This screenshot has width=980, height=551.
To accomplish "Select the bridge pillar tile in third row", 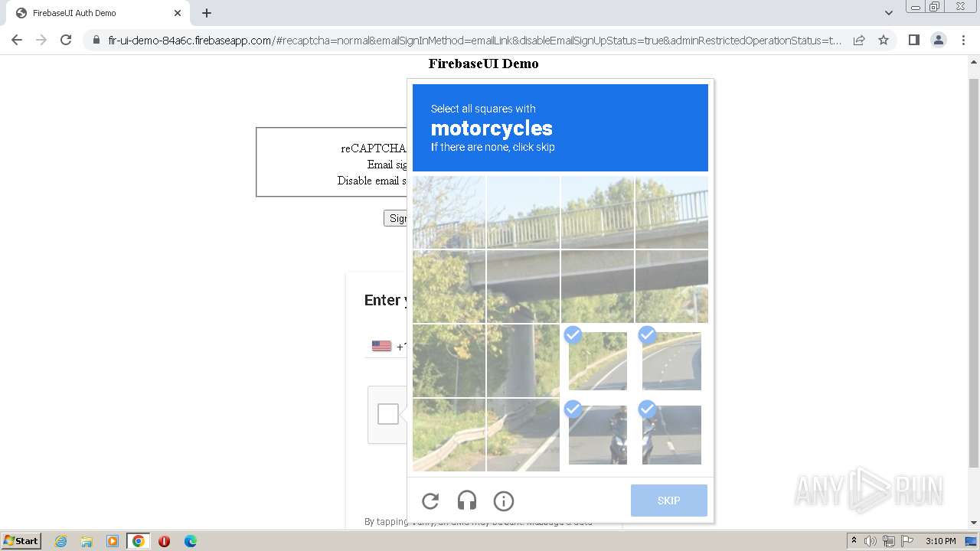I will coord(523,361).
